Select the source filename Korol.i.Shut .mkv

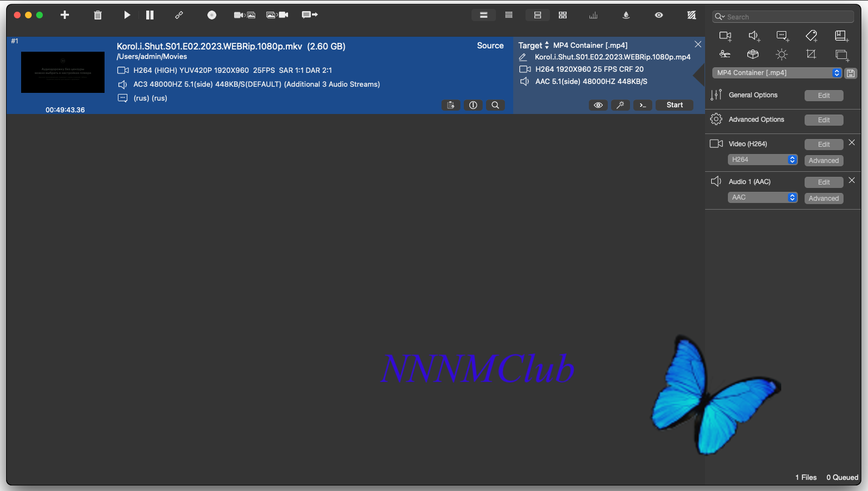tap(209, 46)
